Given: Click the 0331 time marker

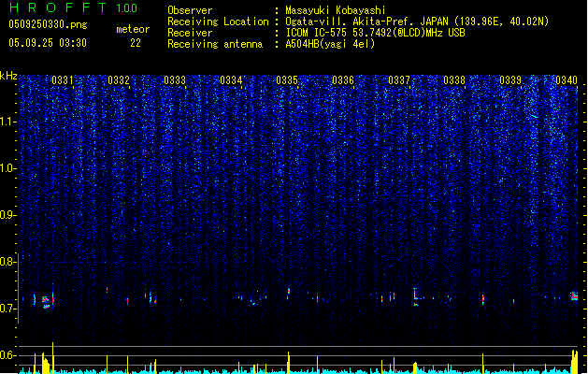Looking at the screenshot, I should click(x=63, y=80).
